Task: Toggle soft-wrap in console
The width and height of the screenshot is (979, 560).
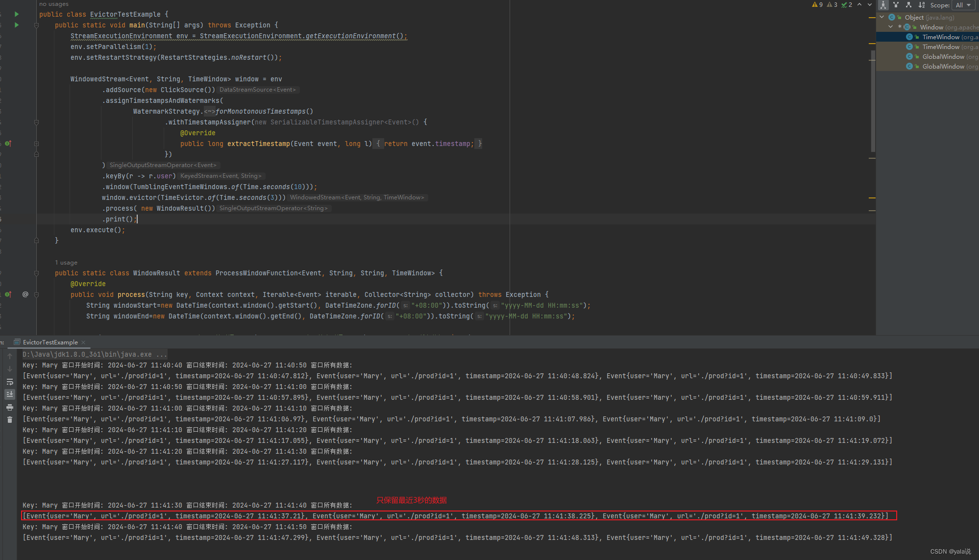Action: pos(10,382)
